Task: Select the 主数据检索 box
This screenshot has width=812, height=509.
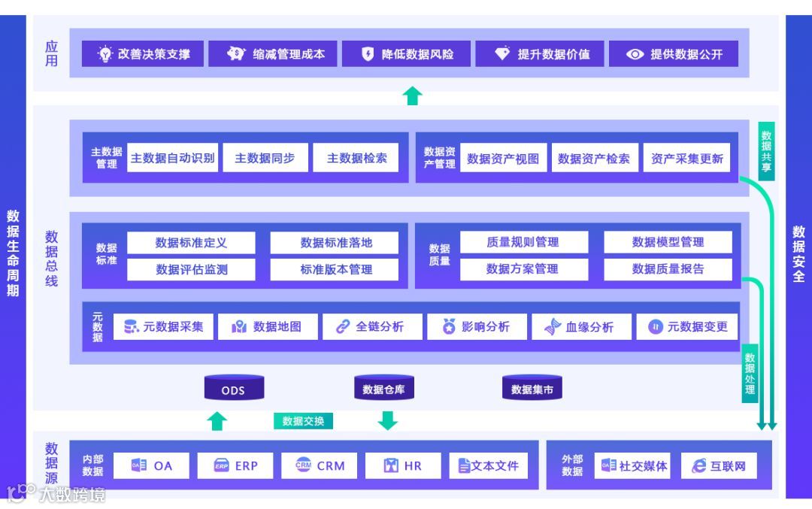Action: (356, 158)
